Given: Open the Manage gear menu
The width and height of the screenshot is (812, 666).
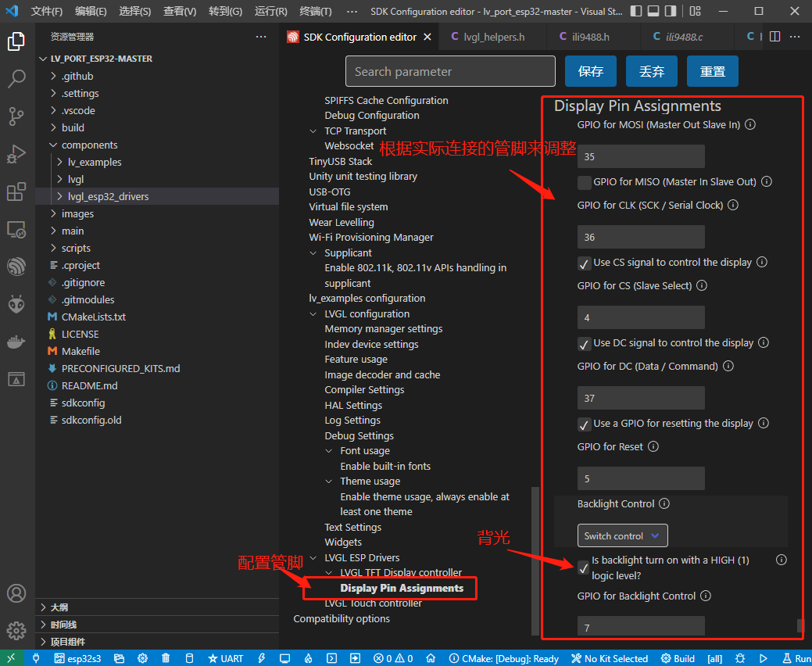Looking at the screenshot, I should [16, 630].
